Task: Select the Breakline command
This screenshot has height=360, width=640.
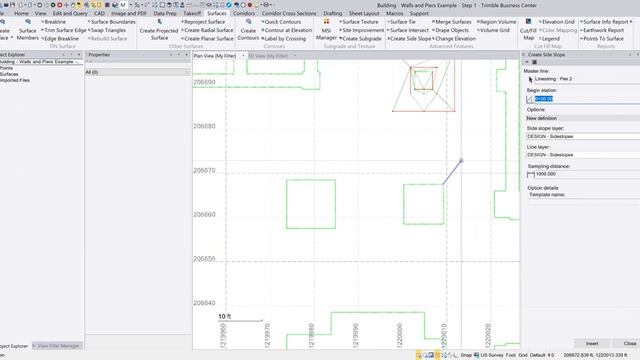Action: (53, 22)
